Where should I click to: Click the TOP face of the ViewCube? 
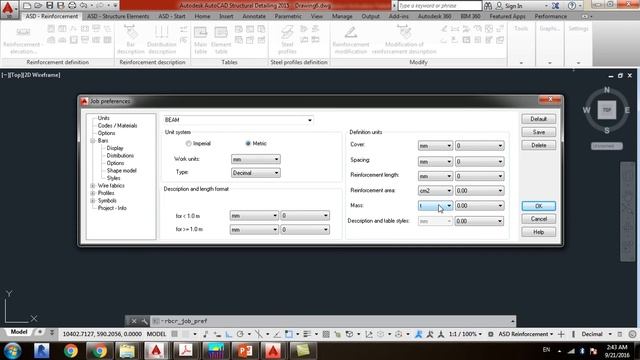[607, 110]
